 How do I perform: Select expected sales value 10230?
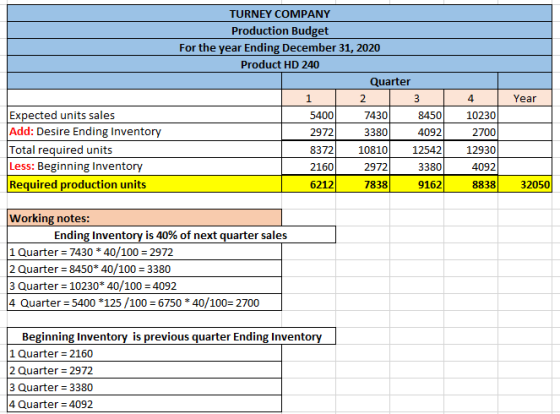(x=471, y=115)
